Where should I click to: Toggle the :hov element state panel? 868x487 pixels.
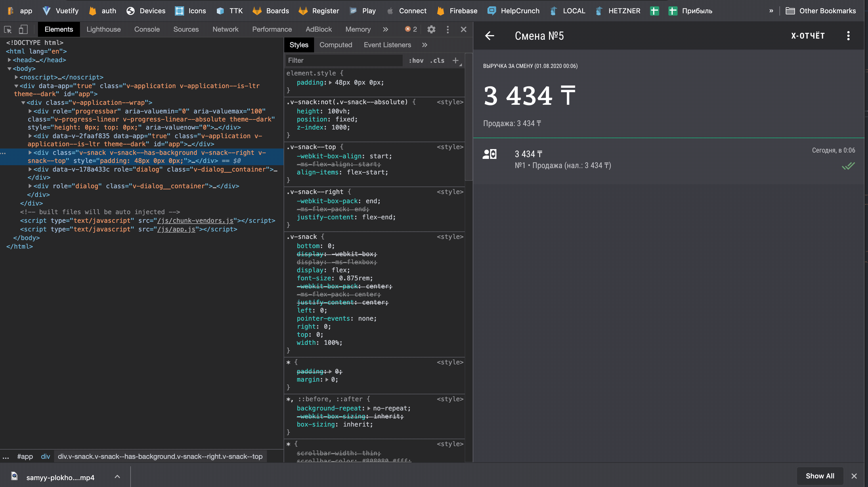coord(416,60)
